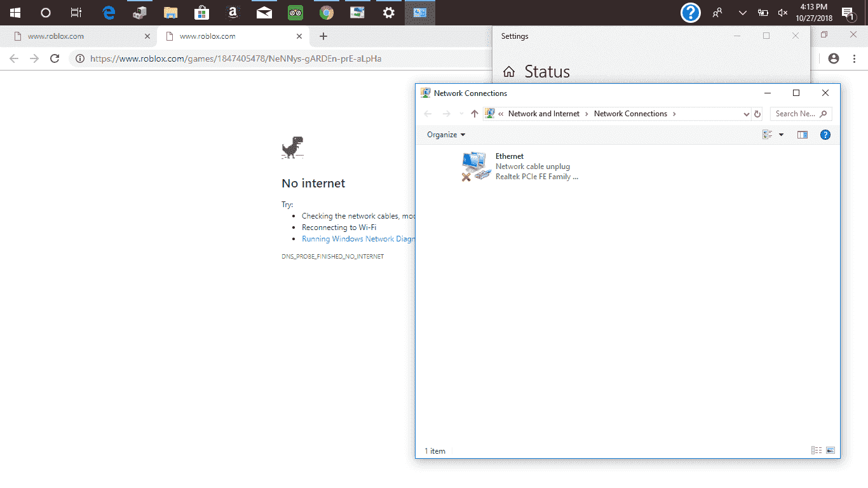Go forward in Chrome

pyautogui.click(x=34, y=58)
